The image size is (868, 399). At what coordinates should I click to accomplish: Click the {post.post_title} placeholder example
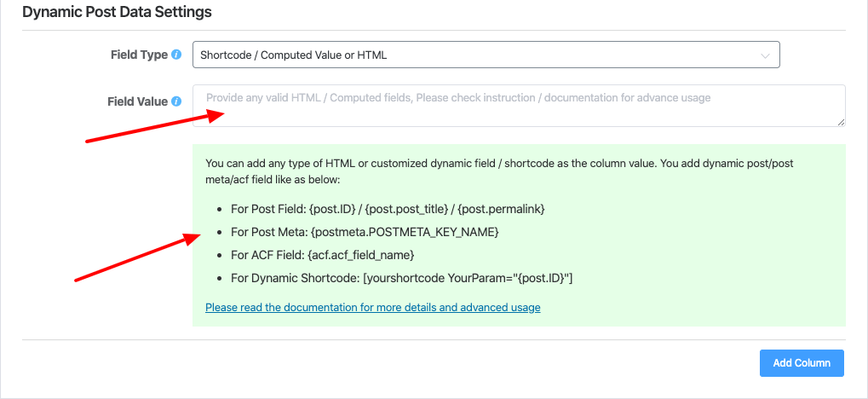[400, 209]
